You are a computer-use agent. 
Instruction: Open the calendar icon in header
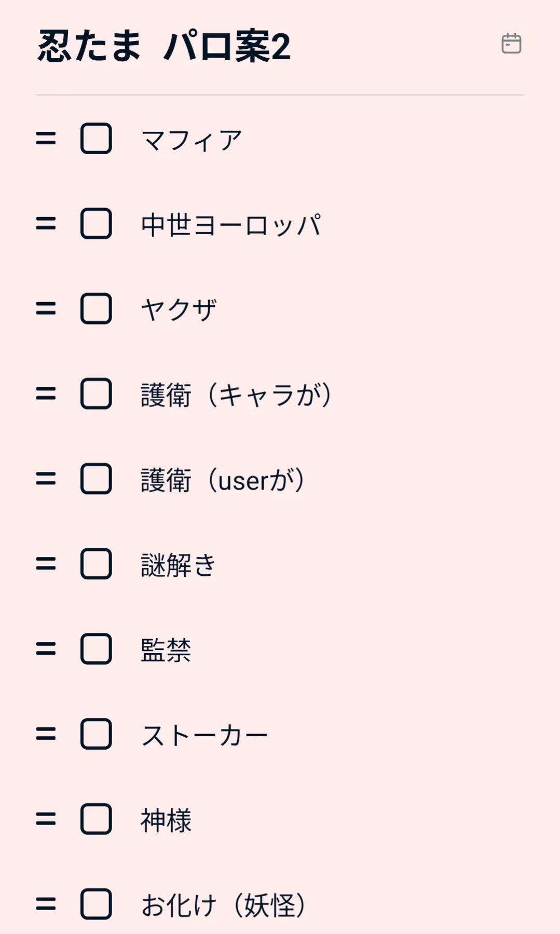(511, 44)
